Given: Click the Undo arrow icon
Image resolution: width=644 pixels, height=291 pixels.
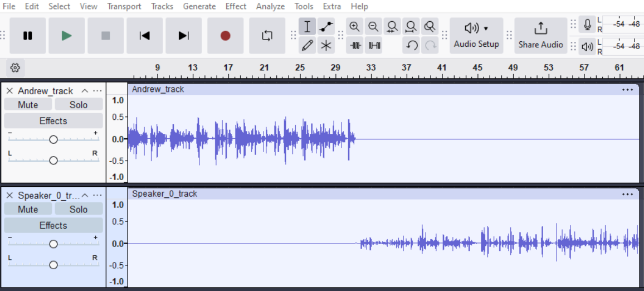Looking at the screenshot, I should point(412,46).
